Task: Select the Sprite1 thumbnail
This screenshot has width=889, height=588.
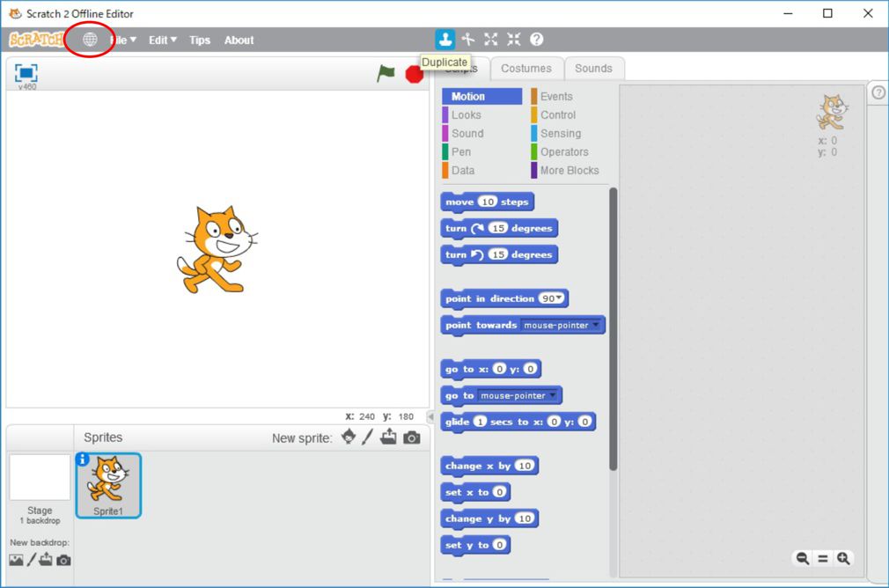Action: click(108, 485)
